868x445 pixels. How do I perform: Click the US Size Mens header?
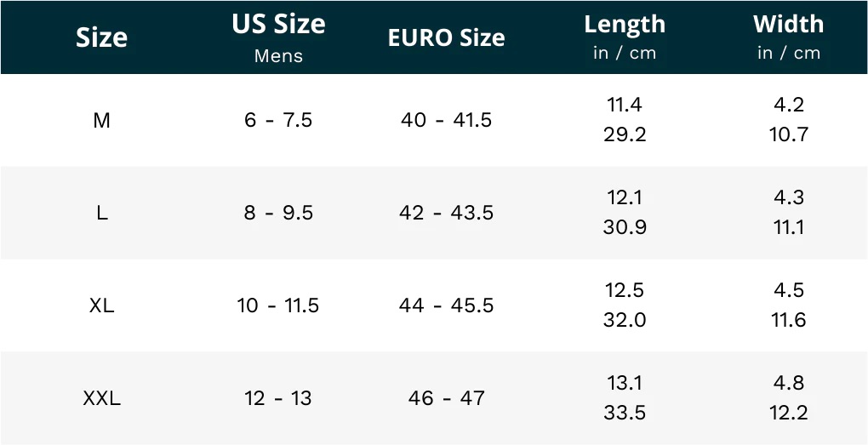[x=278, y=37]
